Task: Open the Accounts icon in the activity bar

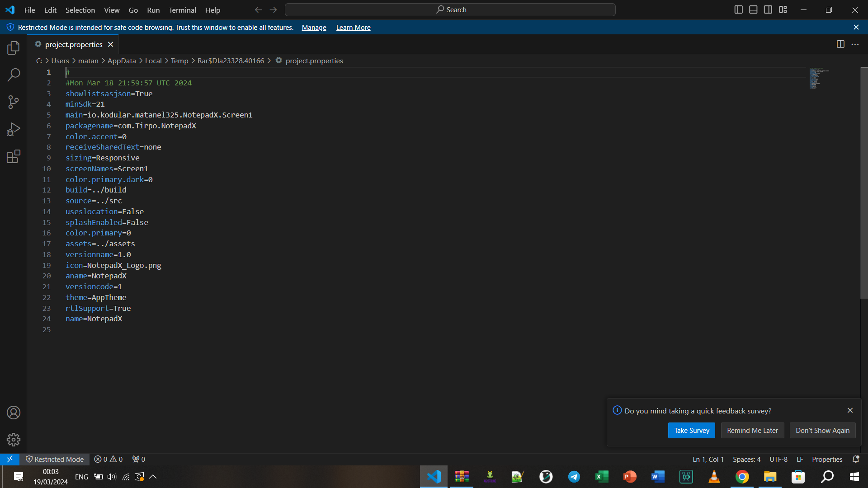Action: pos(13,412)
